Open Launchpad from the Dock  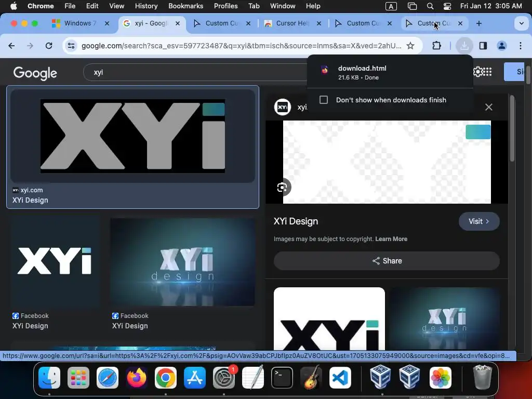78,378
